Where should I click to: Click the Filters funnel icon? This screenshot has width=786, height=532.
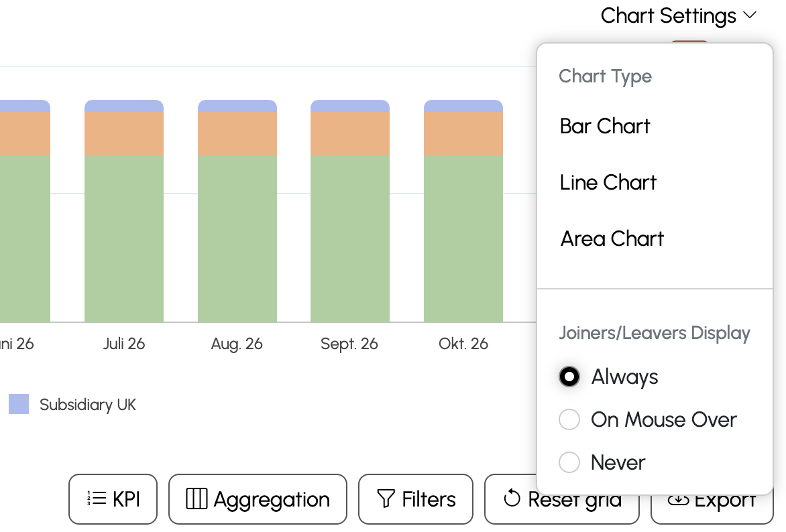tap(386, 499)
